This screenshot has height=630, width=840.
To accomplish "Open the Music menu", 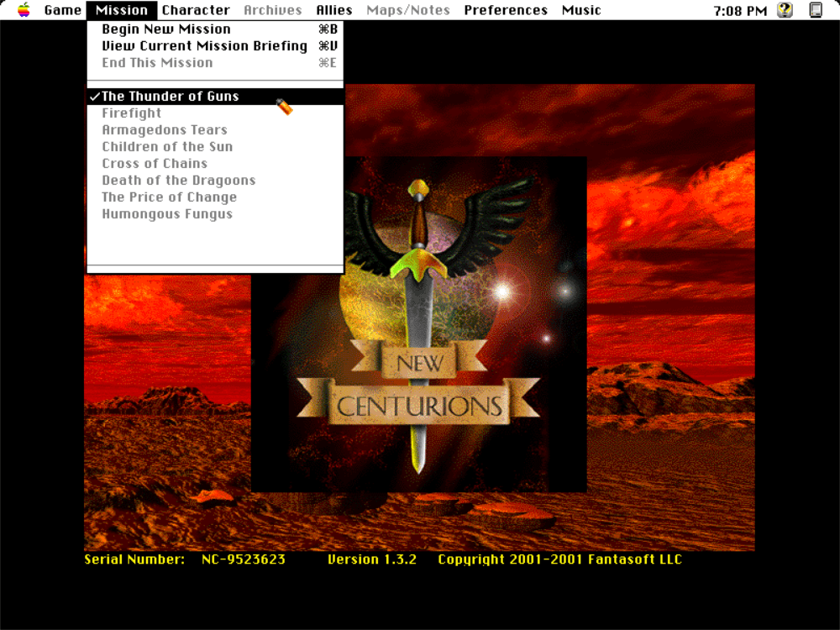I will tap(581, 10).
